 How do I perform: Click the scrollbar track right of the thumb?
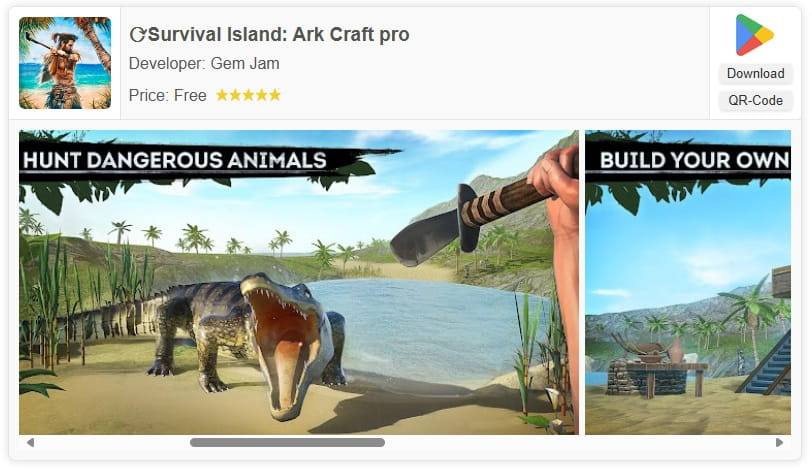579,443
